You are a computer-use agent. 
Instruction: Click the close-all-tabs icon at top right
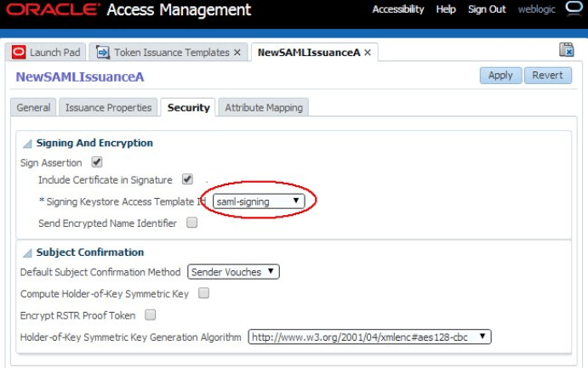[567, 51]
